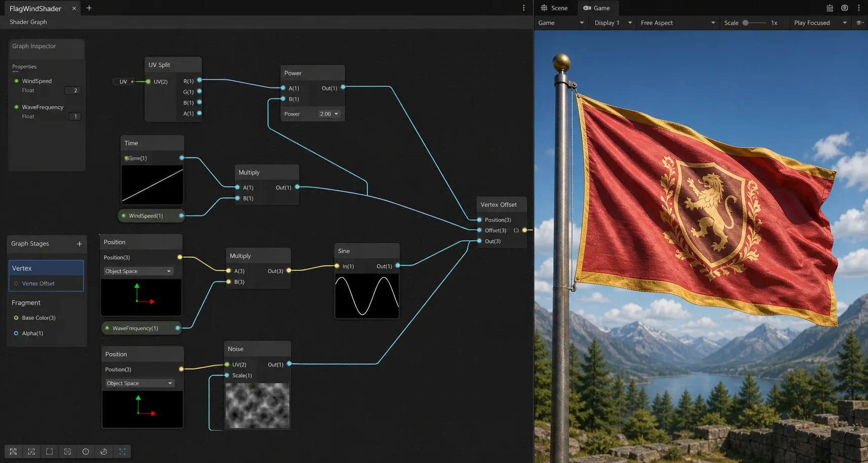Select the Vertex graph stage
The width and height of the screenshot is (868, 463).
(x=46, y=268)
